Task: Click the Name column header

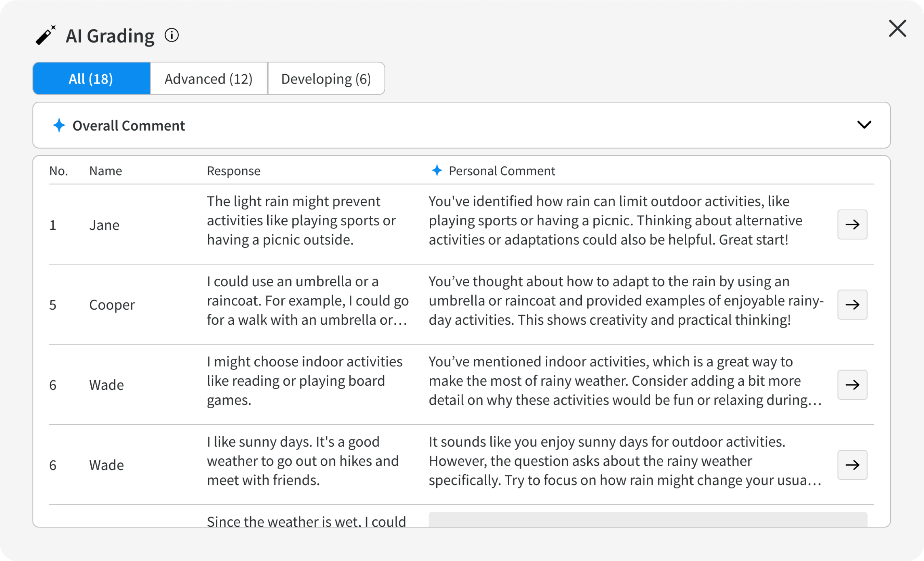Action: (105, 171)
